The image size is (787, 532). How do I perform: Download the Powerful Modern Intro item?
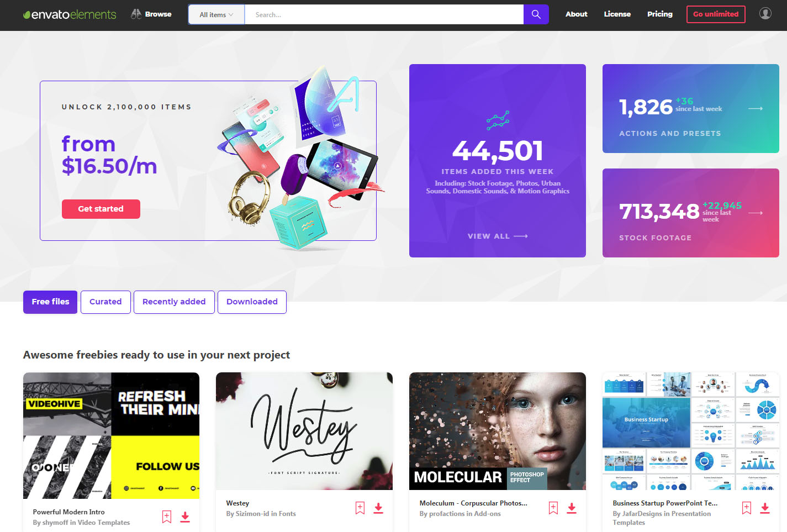pos(185,517)
